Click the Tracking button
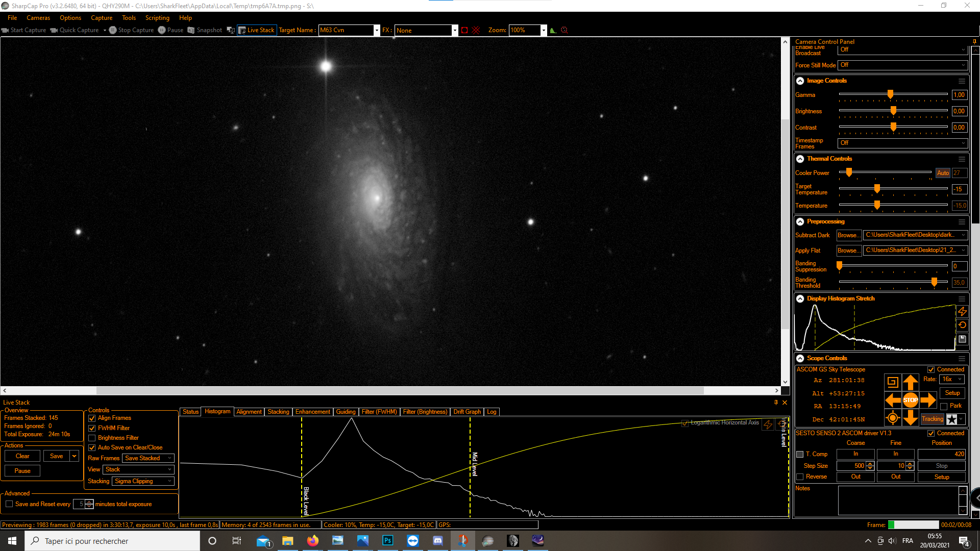Image resolution: width=980 pixels, height=551 pixels. [932, 419]
